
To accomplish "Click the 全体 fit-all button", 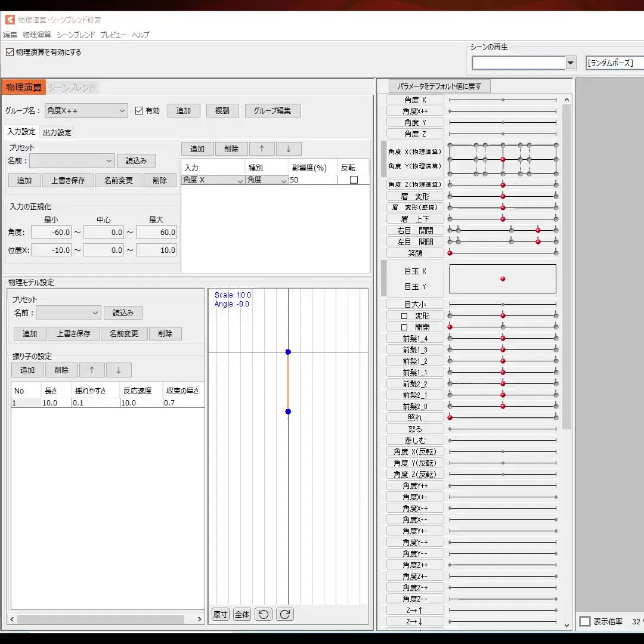I will point(242,614).
